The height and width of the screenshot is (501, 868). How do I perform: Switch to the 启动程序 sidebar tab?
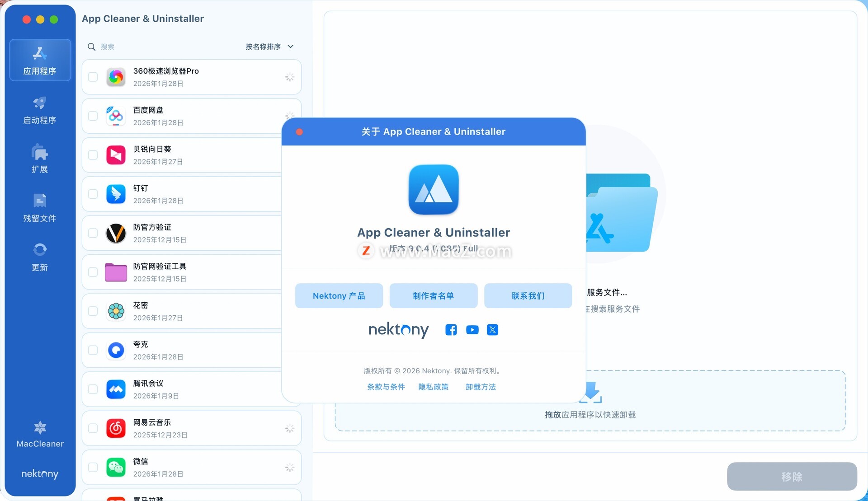click(x=40, y=110)
